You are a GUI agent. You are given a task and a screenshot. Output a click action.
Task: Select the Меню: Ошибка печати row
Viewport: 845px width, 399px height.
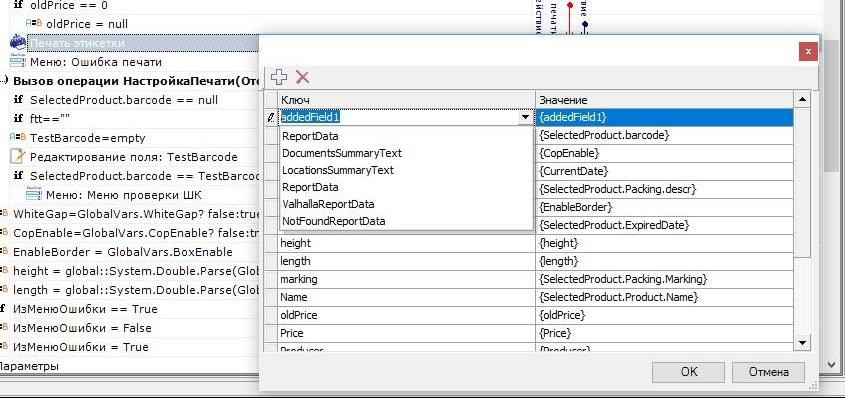tap(95, 62)
